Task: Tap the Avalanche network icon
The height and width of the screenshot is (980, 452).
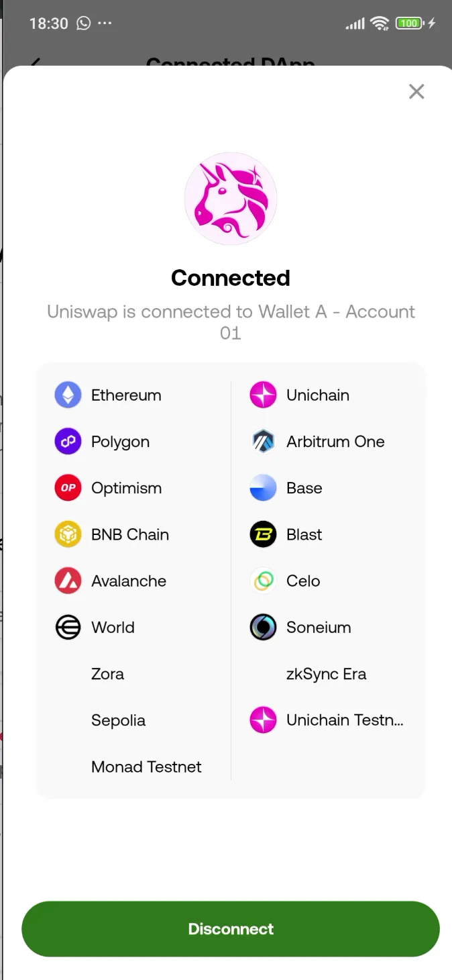Action: point(67,581)
